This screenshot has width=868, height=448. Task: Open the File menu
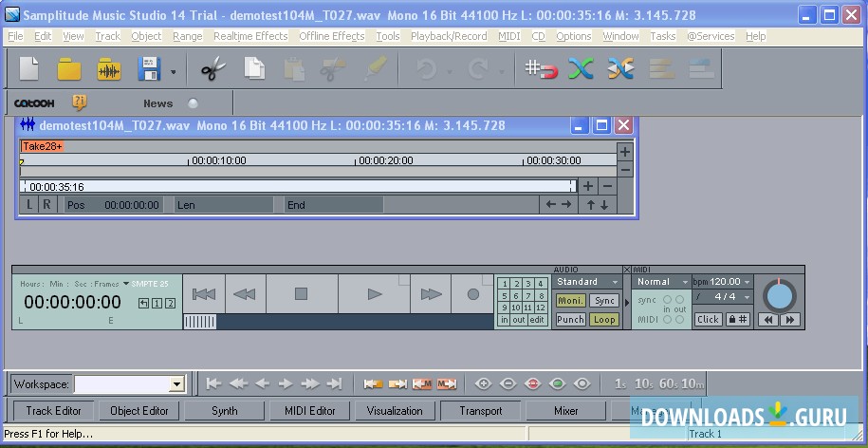click(15, 36)
